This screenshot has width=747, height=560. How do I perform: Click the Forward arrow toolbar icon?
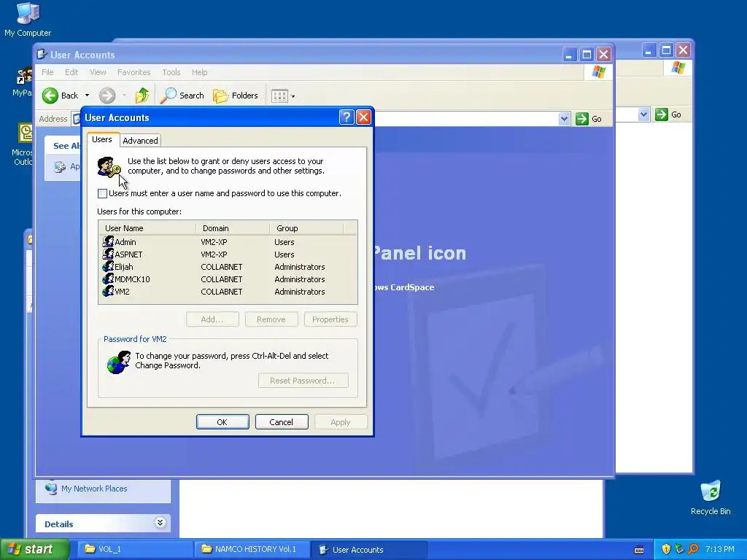click(x=107, y=96)
